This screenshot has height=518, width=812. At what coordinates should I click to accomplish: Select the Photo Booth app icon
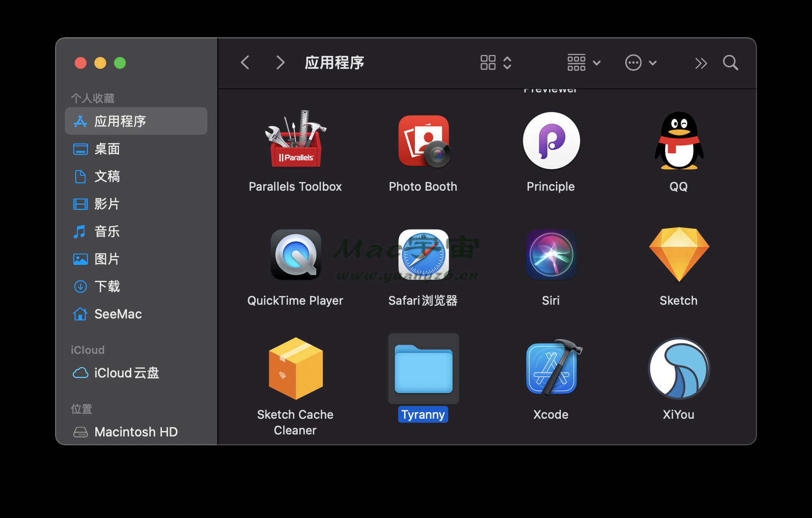coord(423,141)
